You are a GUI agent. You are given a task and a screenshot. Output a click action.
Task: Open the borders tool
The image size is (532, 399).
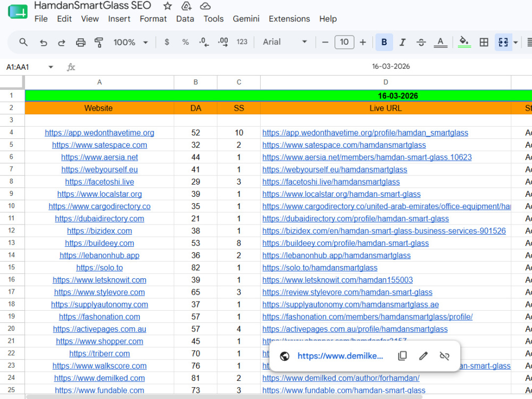pyautogui.click(x=484, y=42)
